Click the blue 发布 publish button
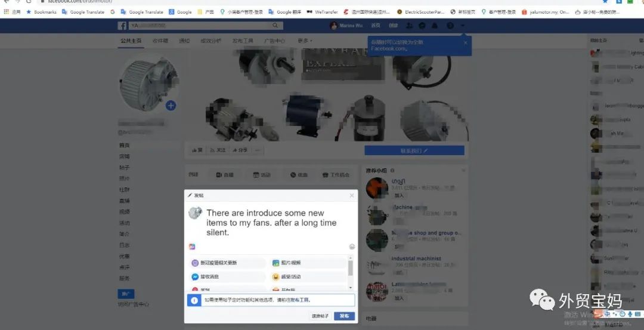Screen dimensions: 644x330 point(344,316)
